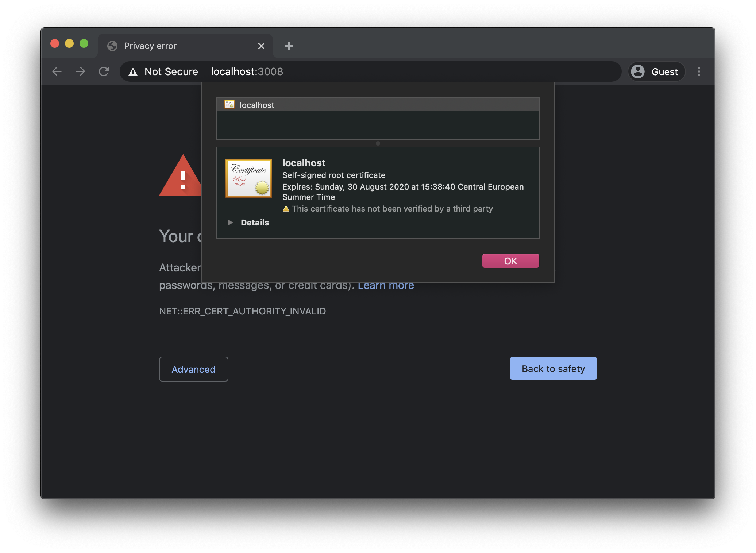Select the localhost row in certificate chain
This screenshot has width=756, height=553.
(378, 105)
